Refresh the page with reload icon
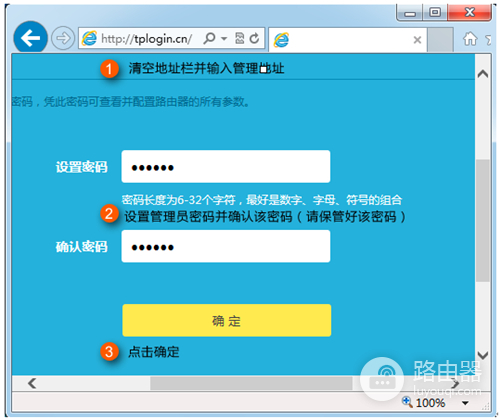Image resolution: width=500 pixels, height=419 pixels. (254, 39)
